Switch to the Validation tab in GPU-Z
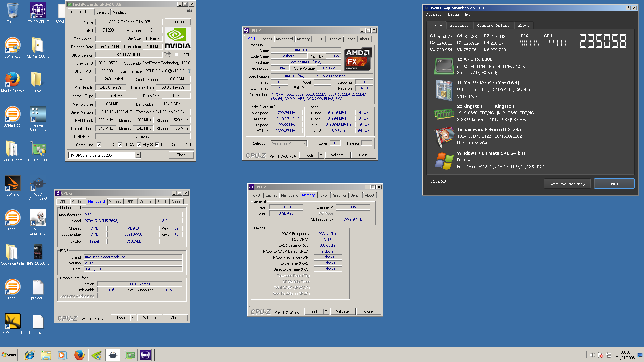Screen dimensions: 644x362 [x=121, y=12]
